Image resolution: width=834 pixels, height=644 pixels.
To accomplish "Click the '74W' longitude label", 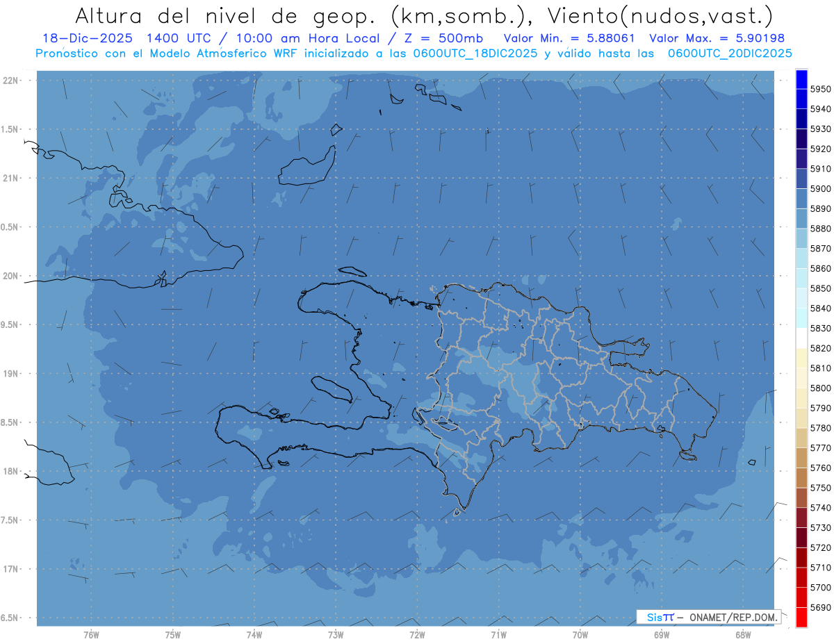I will [254, 635].
